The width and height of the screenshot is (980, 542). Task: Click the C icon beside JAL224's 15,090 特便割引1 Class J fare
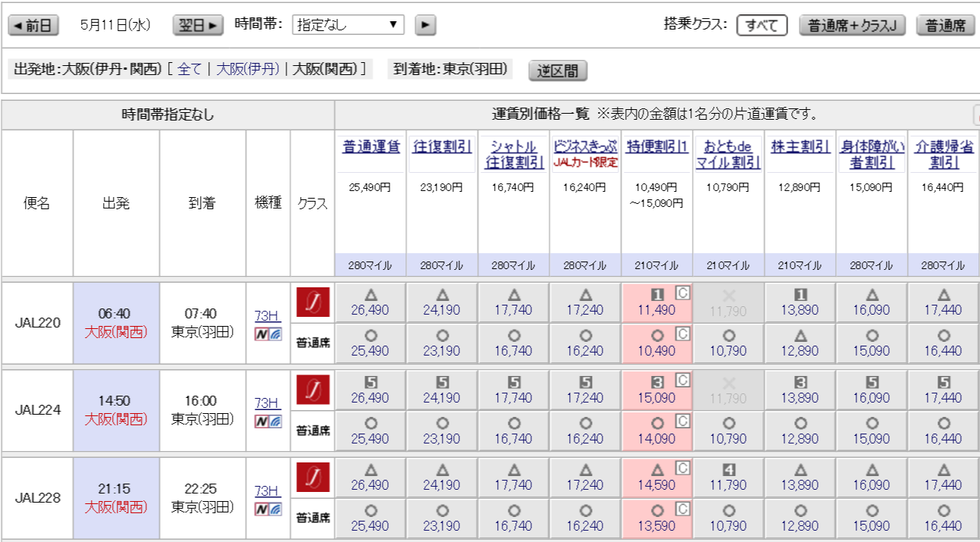682,381
